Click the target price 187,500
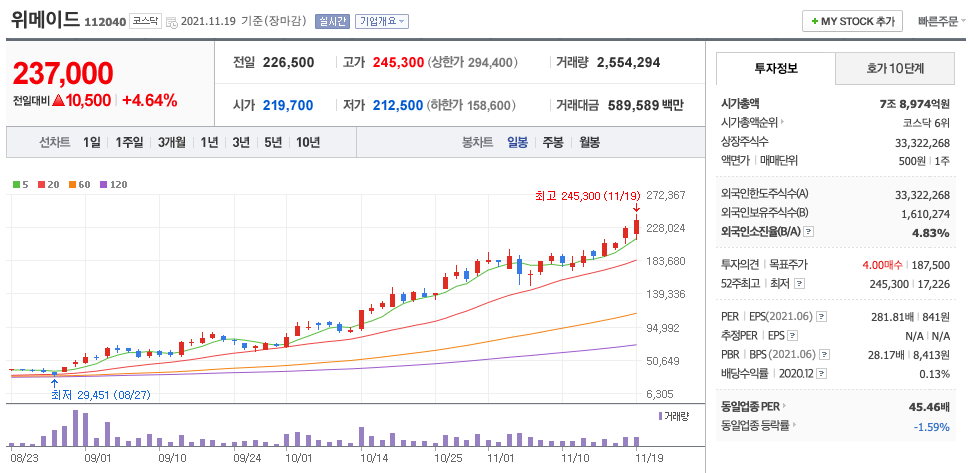 coord(931,265)
